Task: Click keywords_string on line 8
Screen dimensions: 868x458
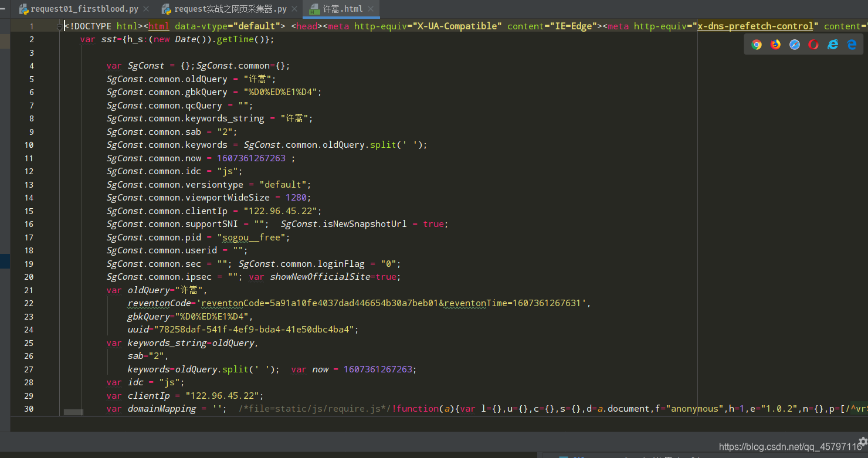Action: click(225, 118)
